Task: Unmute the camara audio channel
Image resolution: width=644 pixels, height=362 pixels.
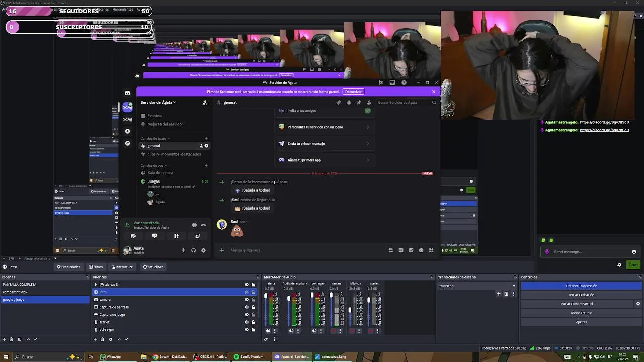Action: 333,331
